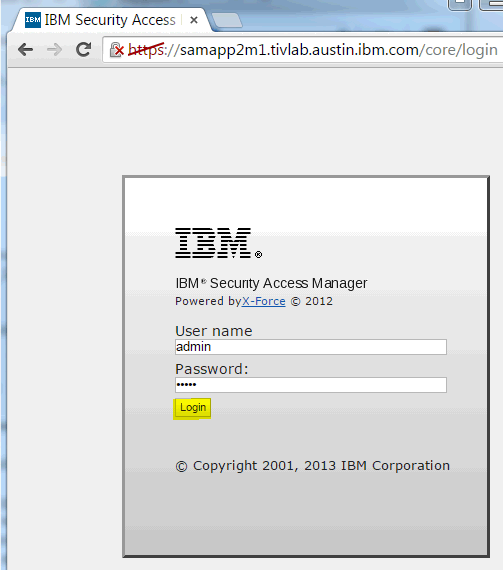Click the "Password:" label

point(212,369)
